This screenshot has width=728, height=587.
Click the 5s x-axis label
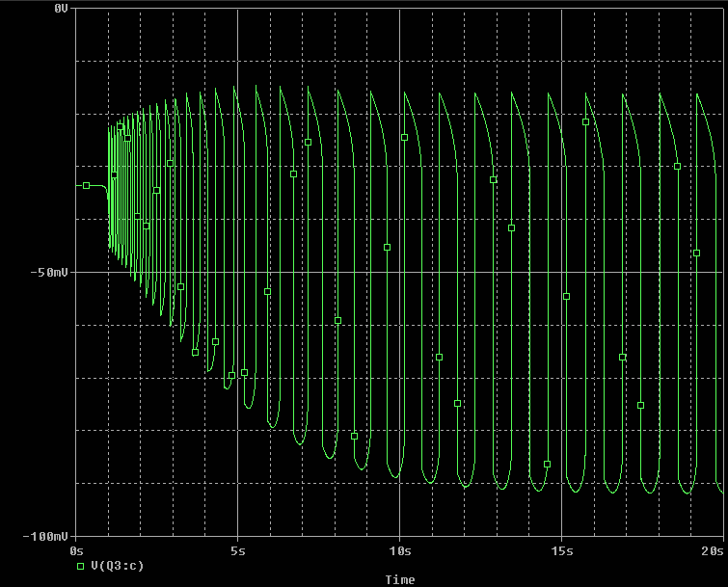238,550
